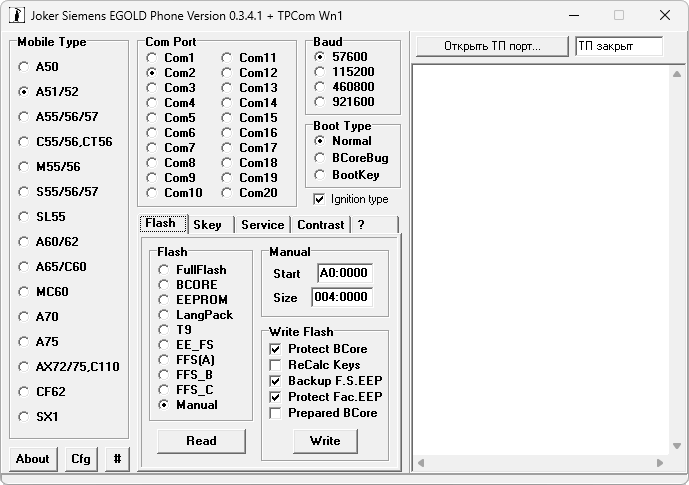Choose the A70 mobile type

tap(38, 317)
